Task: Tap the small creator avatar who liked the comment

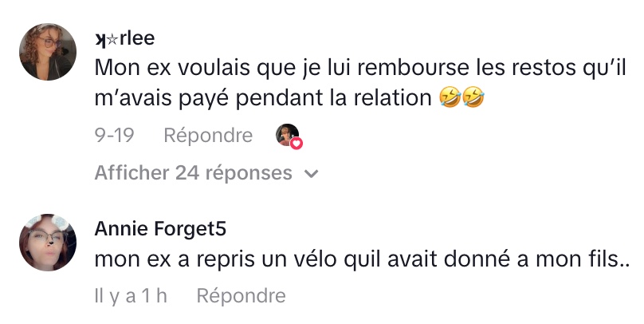Action: coord(287,135)
